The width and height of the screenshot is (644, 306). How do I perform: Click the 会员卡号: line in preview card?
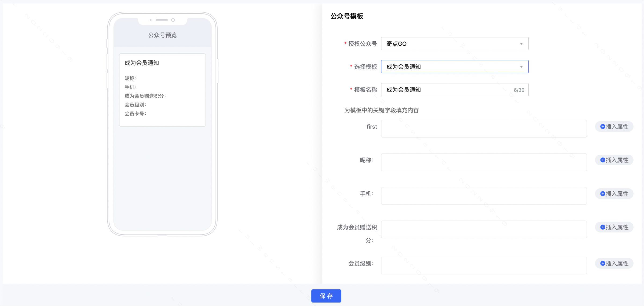tap(136, 114)
